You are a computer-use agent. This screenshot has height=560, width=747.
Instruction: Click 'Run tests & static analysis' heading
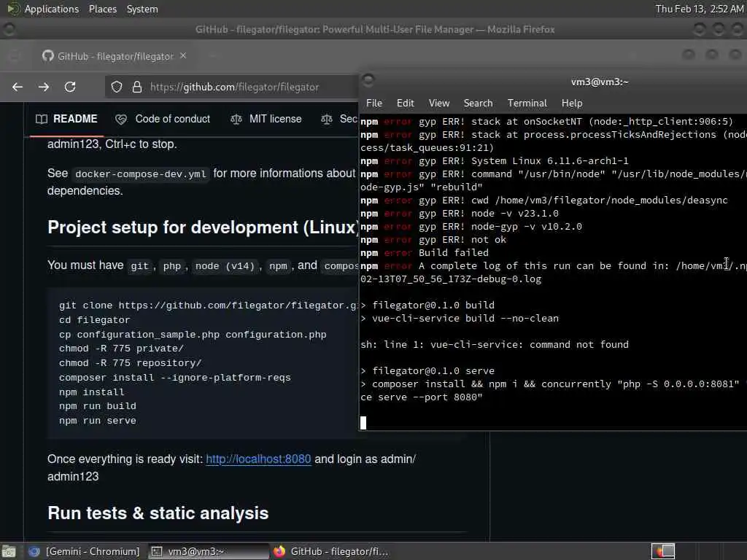pos(158,513)
